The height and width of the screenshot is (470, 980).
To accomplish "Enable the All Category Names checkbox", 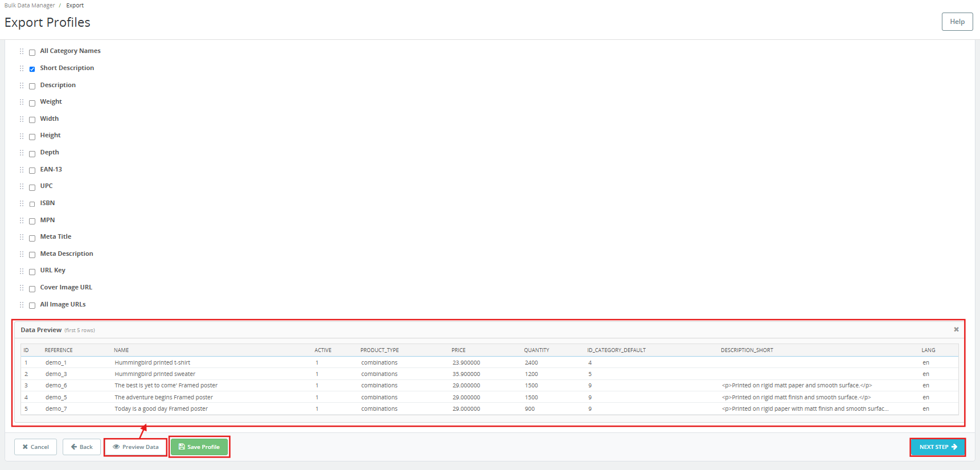I will click(32, 52).
